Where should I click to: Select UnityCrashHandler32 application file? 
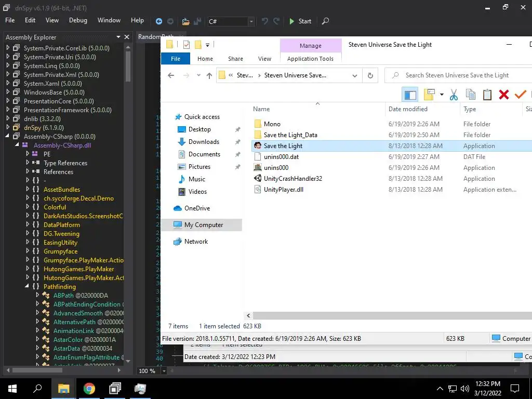pos(293,179)
